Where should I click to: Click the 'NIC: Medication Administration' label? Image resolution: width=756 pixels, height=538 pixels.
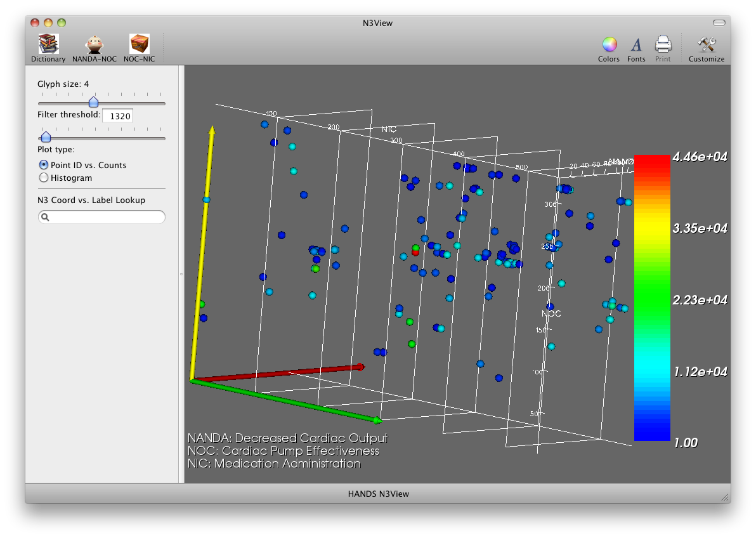pyautogui.click(x=274, y=464)
